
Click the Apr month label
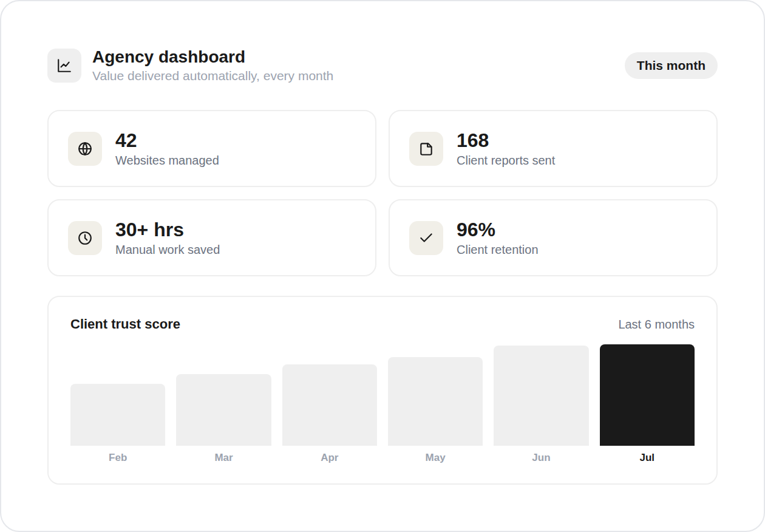click(x=330, y=457)
